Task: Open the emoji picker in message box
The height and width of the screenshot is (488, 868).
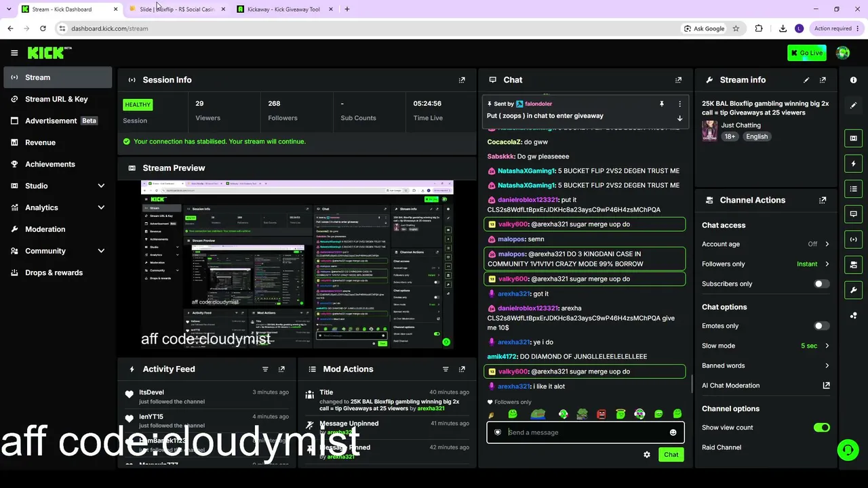Action: coord(673,432)
